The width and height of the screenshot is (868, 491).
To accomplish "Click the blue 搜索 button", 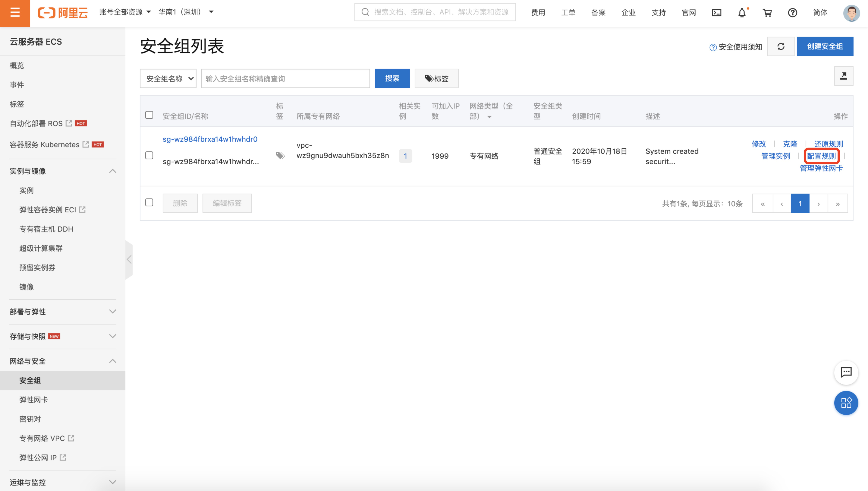I will [x=392, y=79].
